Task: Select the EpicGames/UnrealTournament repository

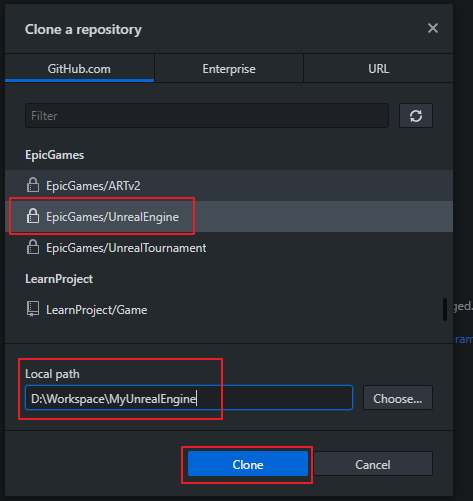Action: pos(229,248)
